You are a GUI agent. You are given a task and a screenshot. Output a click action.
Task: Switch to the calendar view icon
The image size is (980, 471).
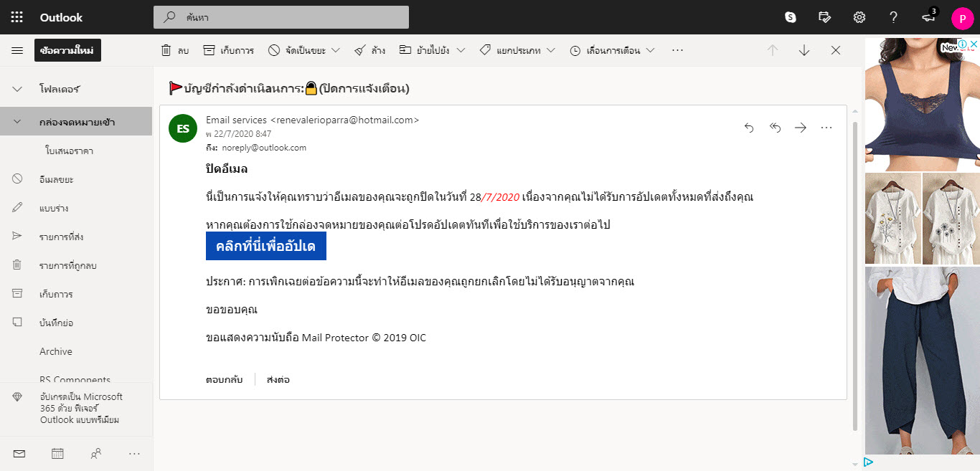click(x=57, y=453)
